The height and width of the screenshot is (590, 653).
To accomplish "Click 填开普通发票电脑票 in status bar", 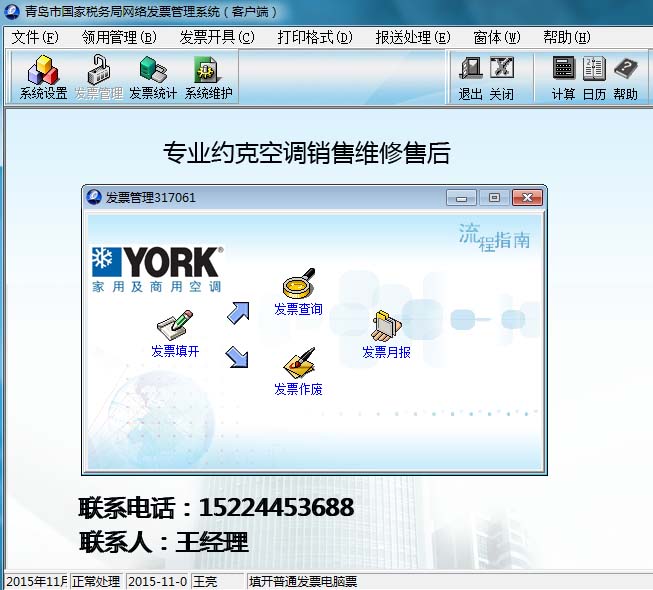I will (x=303, y=581).
